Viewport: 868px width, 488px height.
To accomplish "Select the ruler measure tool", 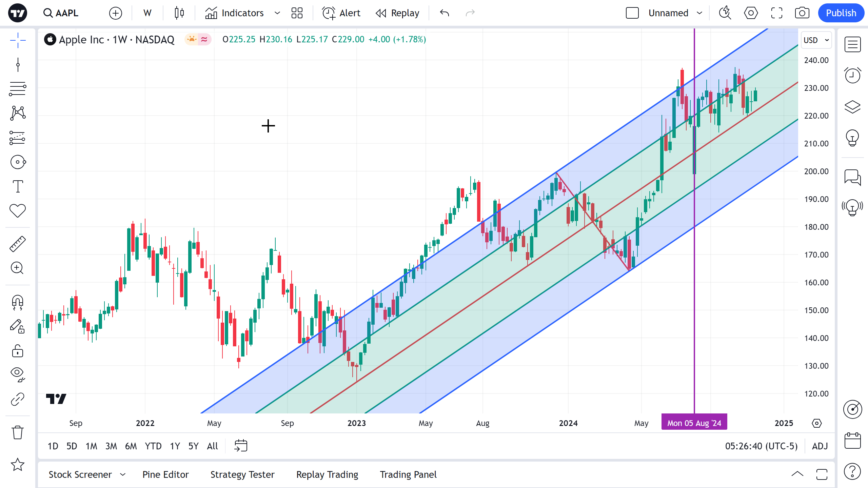I will 18,244.
